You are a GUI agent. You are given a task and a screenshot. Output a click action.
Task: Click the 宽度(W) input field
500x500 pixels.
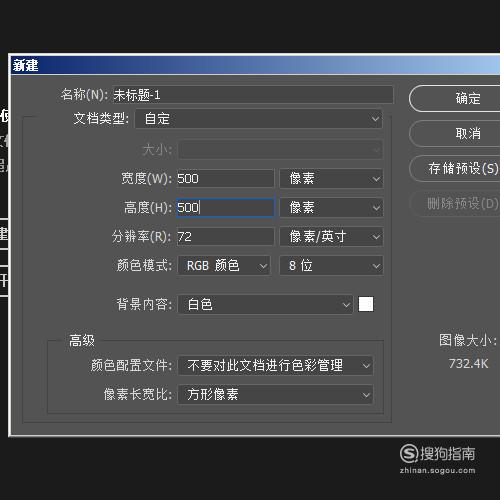(x=225, y=178)
